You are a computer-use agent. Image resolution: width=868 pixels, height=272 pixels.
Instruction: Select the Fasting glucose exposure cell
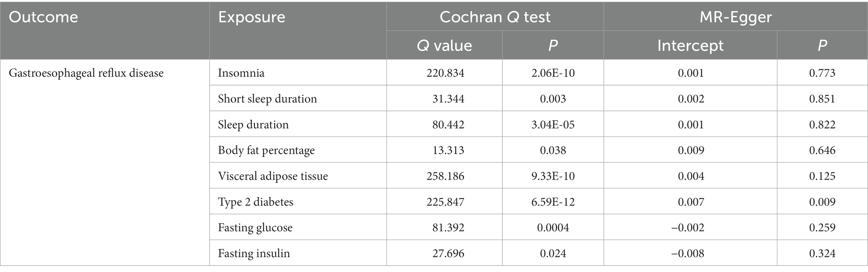(x=255, y=228)
